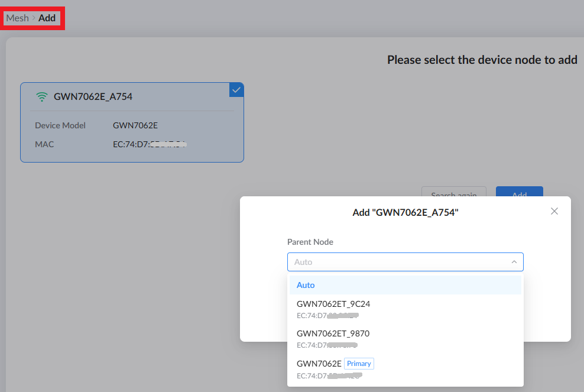584x392 pixels.
Task: Choose the Primary GWN7062E parent node
Action: (405, 370)
